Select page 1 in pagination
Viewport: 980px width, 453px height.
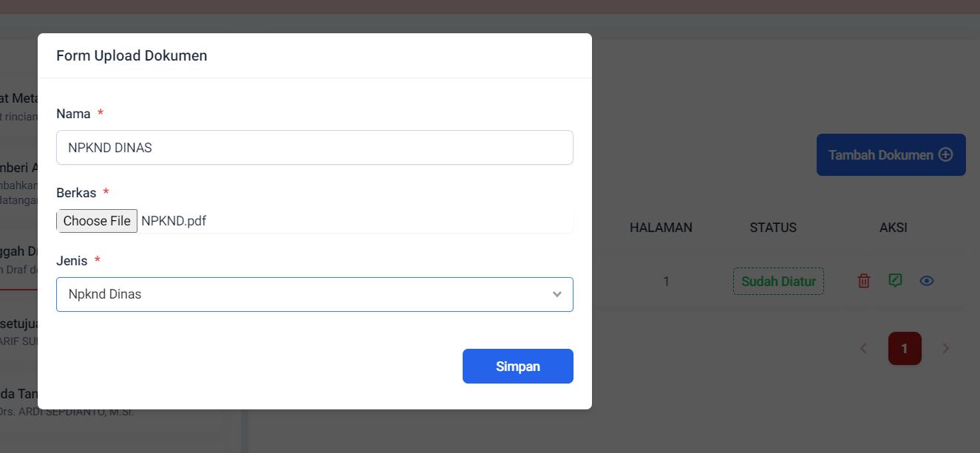[905, 348]
